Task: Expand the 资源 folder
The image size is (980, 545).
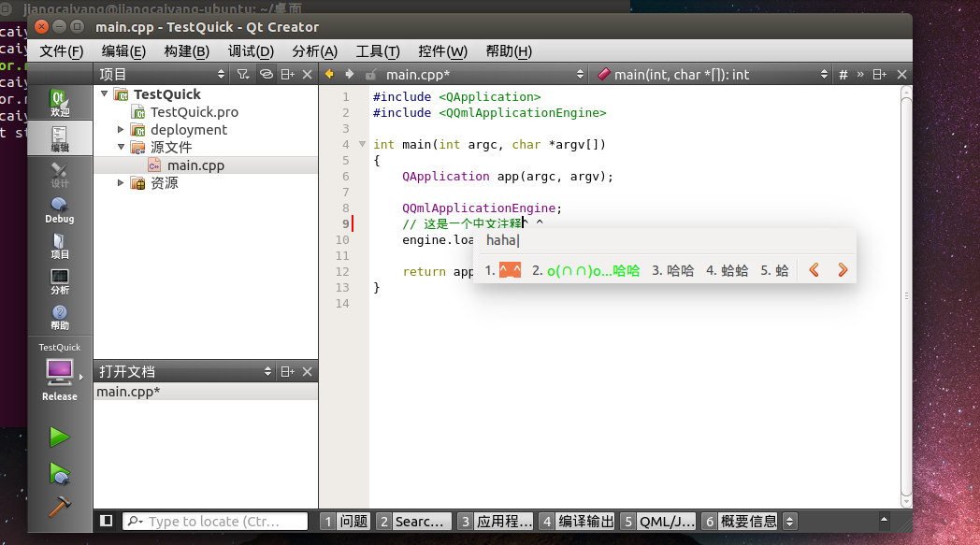Action: pos(121,182)
